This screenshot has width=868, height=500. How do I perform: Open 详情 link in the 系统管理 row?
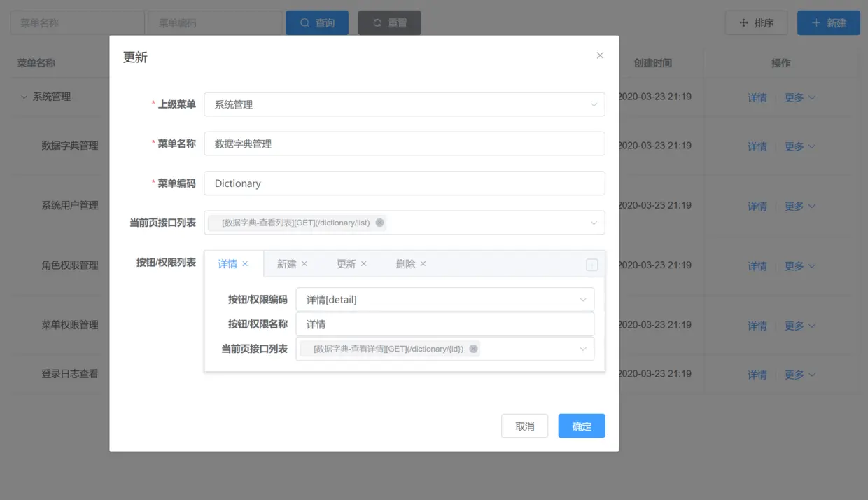[x=757, y=98]
